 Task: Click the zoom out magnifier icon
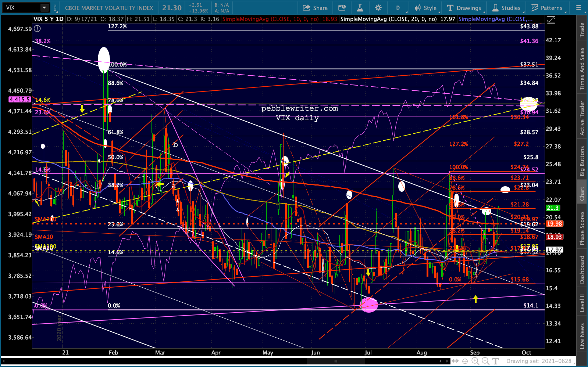pyautogui.click(x=485, y=361)
